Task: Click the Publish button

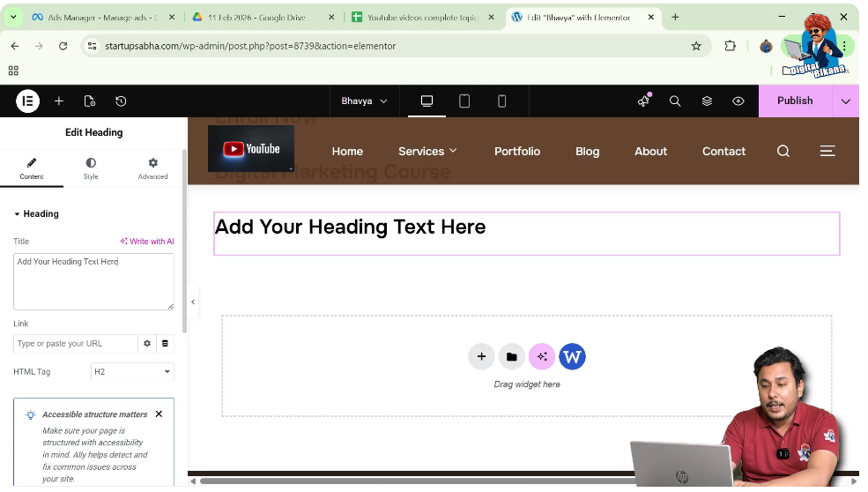Action: [x=795, y=101]
